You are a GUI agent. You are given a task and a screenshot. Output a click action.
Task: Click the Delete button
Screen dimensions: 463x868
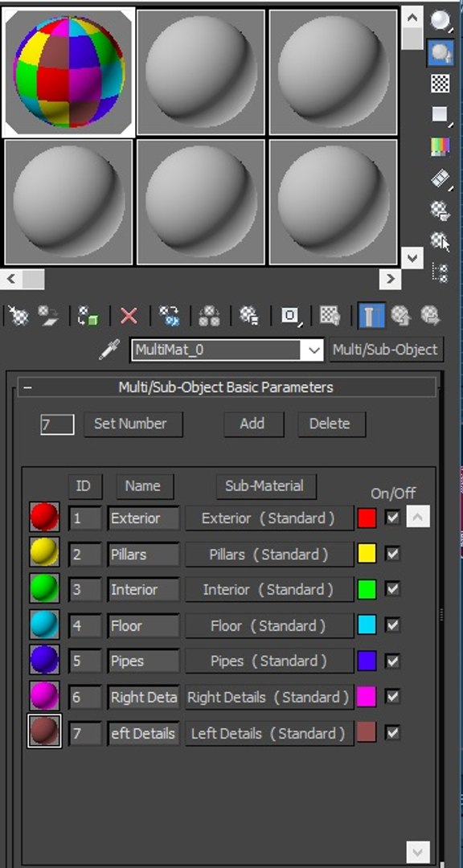pos(331,424)
